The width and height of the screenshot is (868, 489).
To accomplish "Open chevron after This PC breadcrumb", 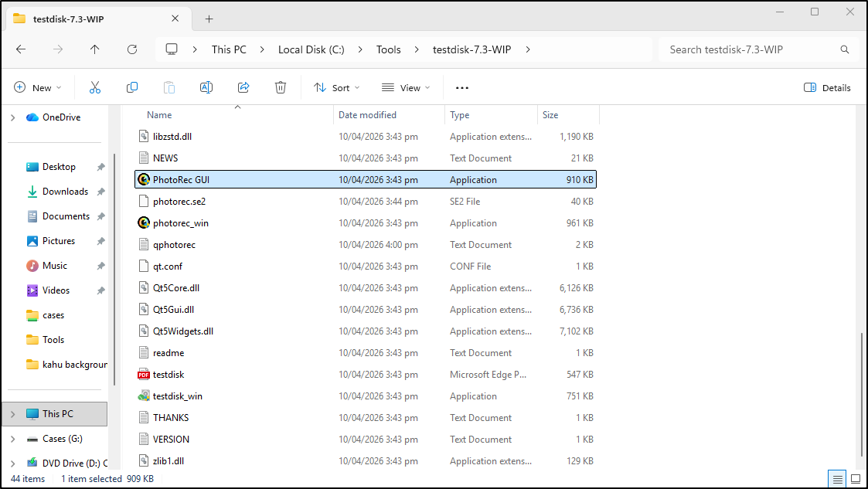I will tap(262, 49).
